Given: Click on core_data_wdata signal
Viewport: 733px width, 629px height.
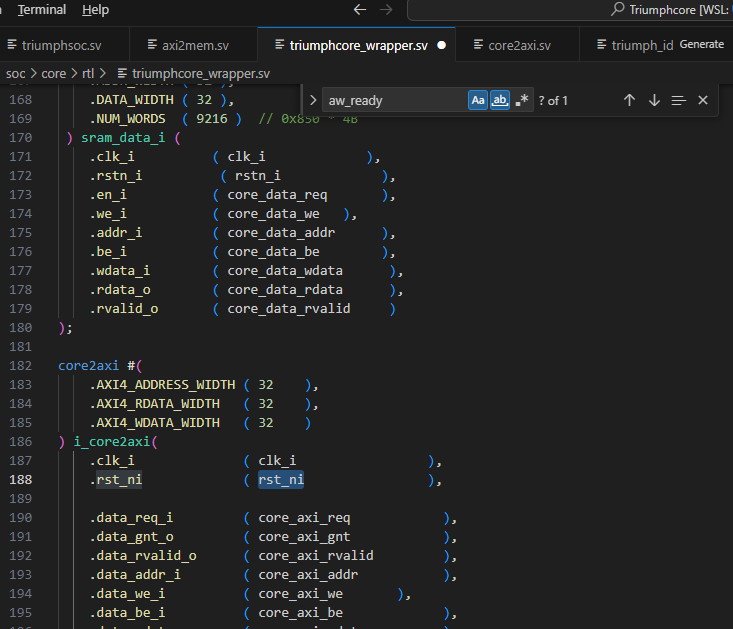Looking at the screenshot, I should click(285, 271).
